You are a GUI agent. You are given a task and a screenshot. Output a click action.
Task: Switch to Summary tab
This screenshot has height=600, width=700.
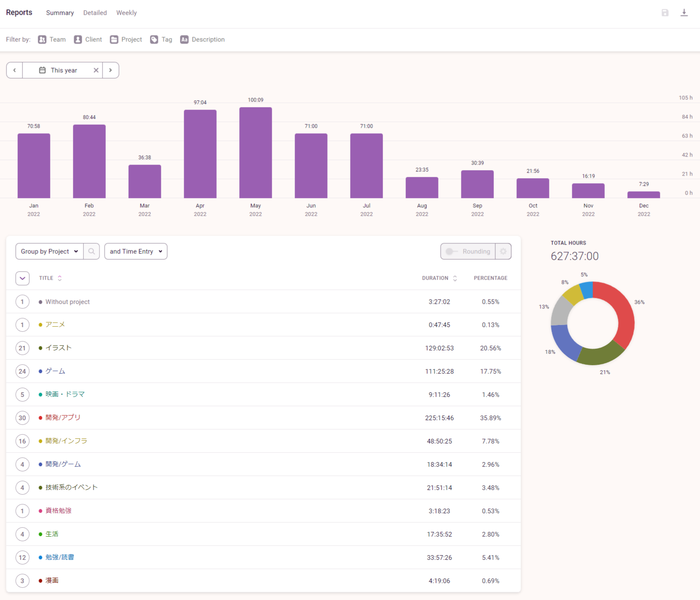(60, 13)
